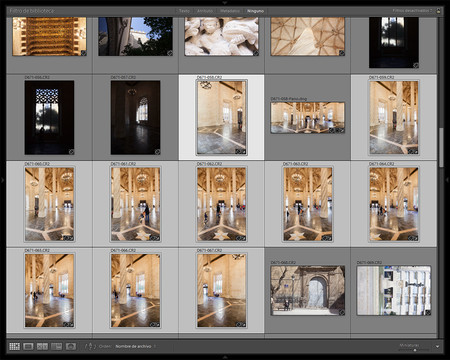This screenshot has width=450, height=360.
Task: Click the adjustments badge on D671-056.CR2
Action: (x=71, y=152)
